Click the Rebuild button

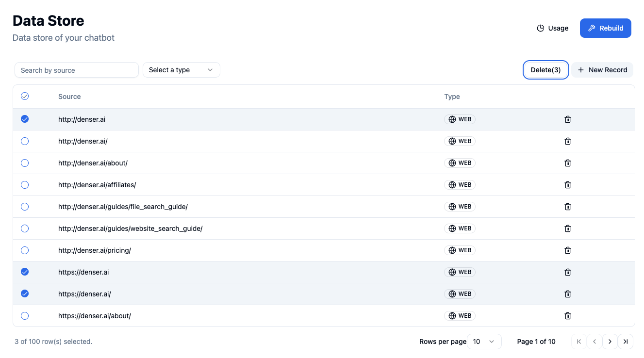[x=606, y=28]
